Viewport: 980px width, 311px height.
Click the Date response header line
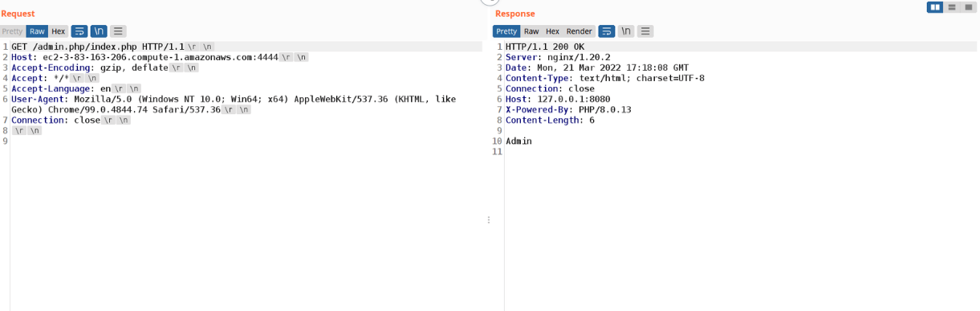click(597, 68)
